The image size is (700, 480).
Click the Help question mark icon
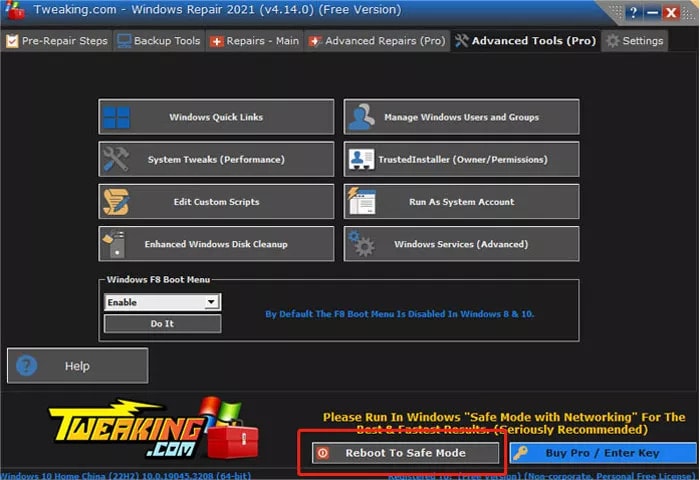click(x=26, y=366)
